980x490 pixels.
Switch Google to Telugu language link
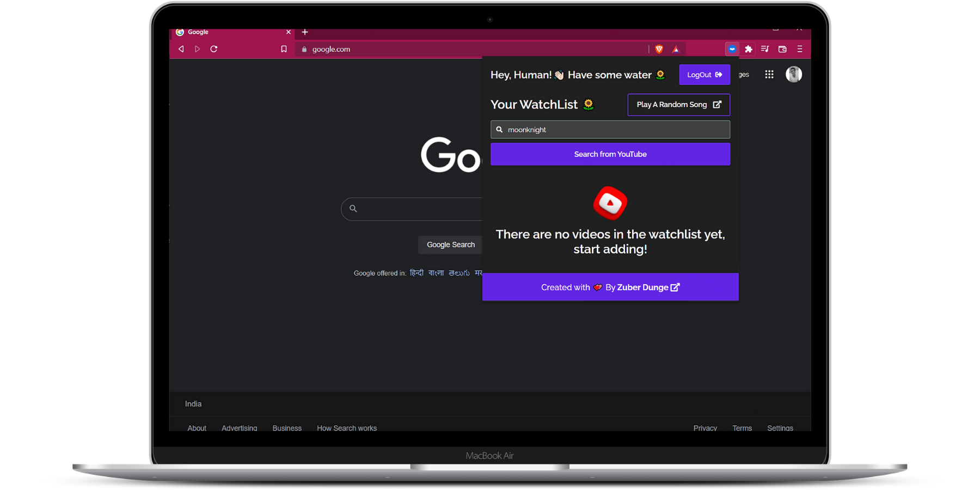point(459,273)
